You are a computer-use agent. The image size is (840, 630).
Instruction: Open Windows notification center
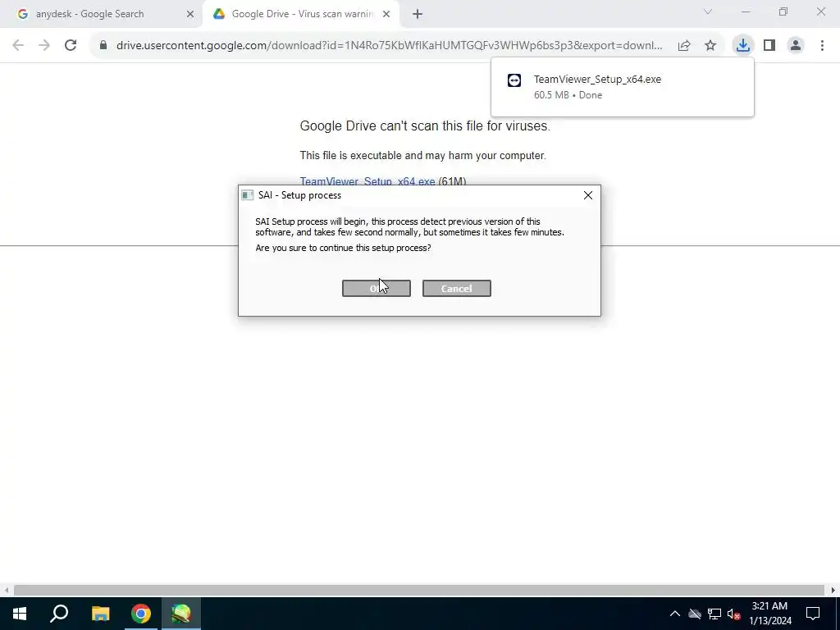click(x=813, y=614)
